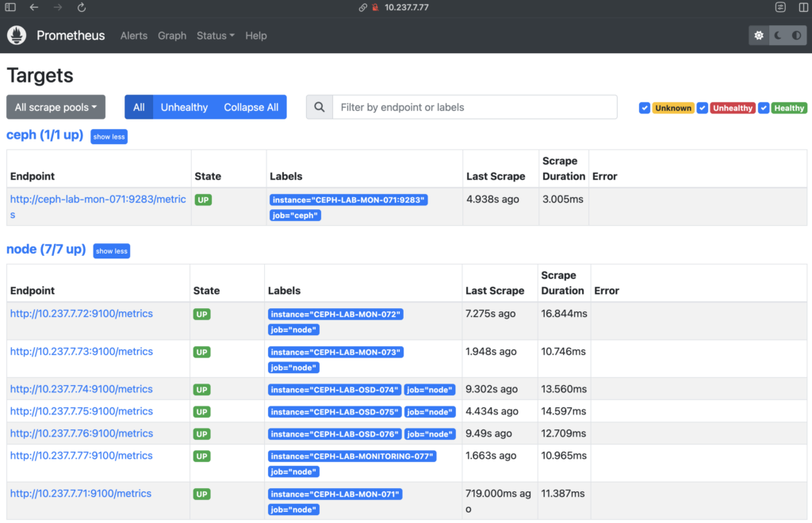Collapse node pool with show less

(x=111, y=251)
